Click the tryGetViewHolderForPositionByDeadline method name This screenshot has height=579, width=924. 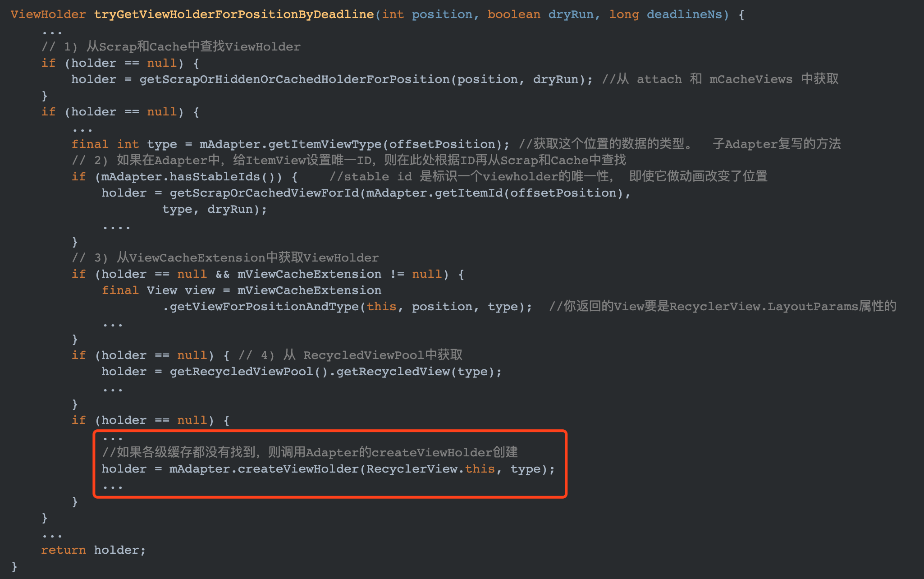233,14
